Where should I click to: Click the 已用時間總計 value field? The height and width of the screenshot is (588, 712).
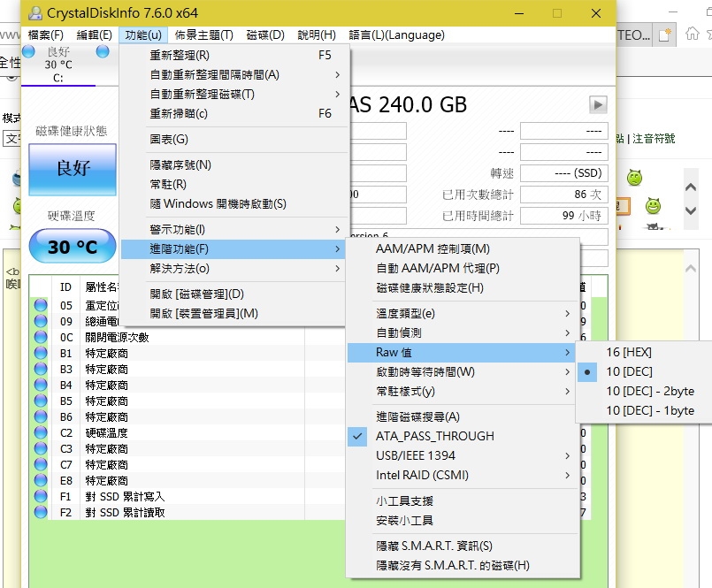(x=564, y=216)
